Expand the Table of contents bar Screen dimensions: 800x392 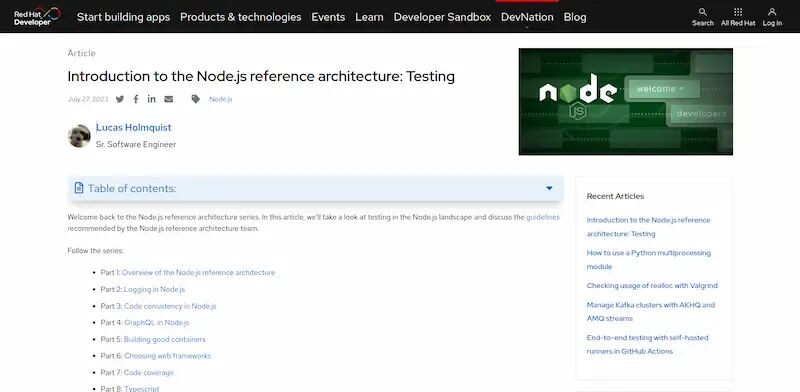pos(315,188)
